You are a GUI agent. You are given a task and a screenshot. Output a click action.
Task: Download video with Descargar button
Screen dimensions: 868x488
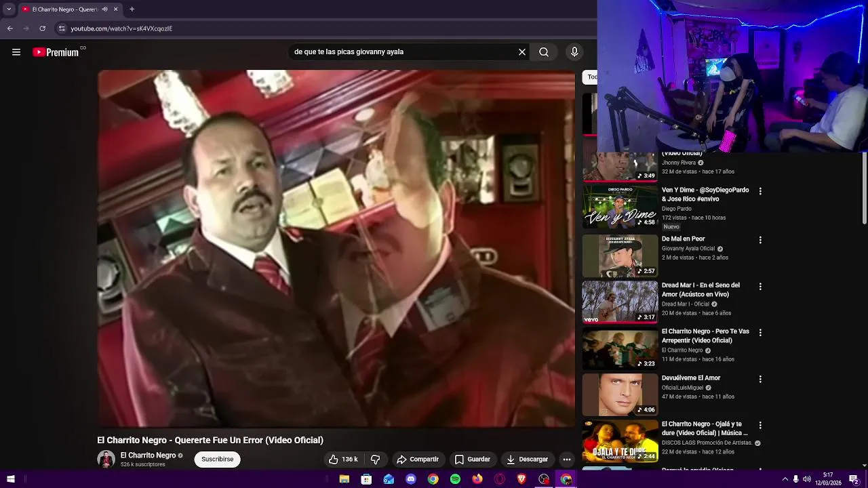click(x=527, y=460)
